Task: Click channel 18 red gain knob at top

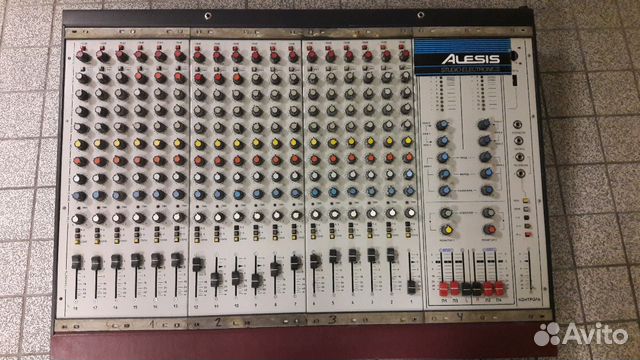Action: click(x=83, y=56)
